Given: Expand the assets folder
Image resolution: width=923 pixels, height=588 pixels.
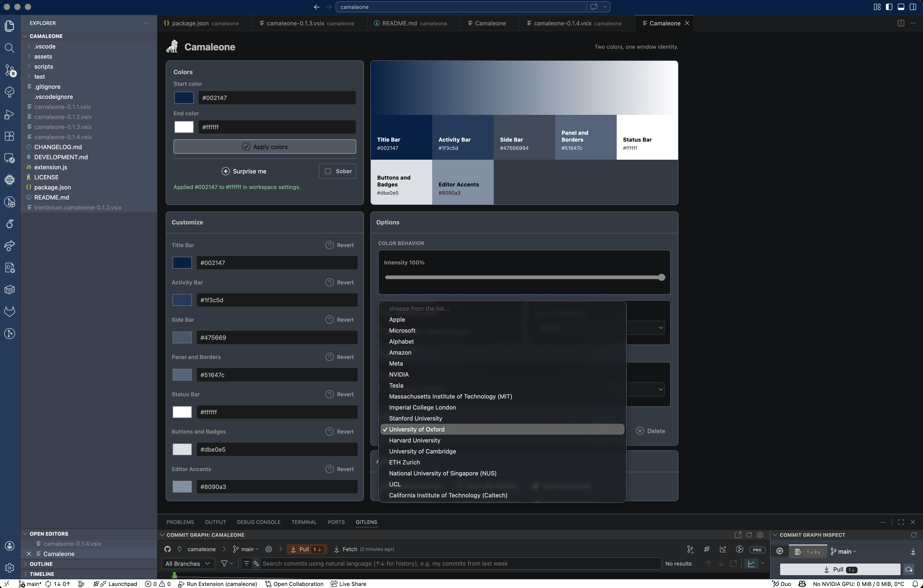Looking at the screenshot, I should point(29,56).
